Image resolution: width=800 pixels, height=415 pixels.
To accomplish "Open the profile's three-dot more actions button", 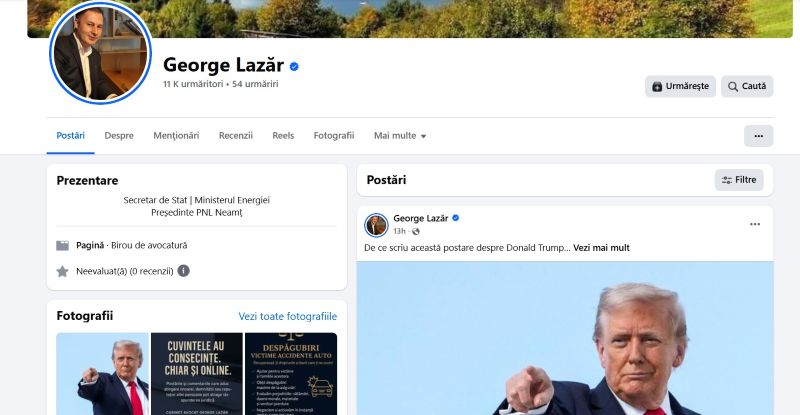I will pyautogui.click(x=758, y=136).
